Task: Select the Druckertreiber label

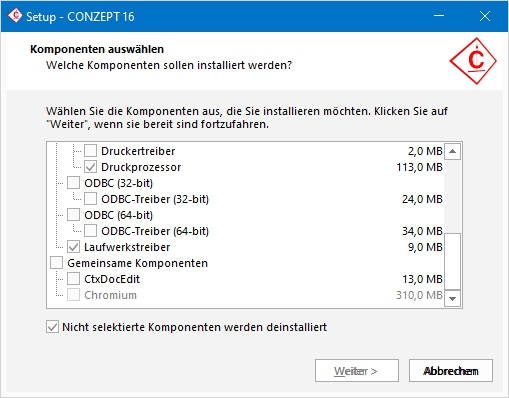Action: (138, 151)
